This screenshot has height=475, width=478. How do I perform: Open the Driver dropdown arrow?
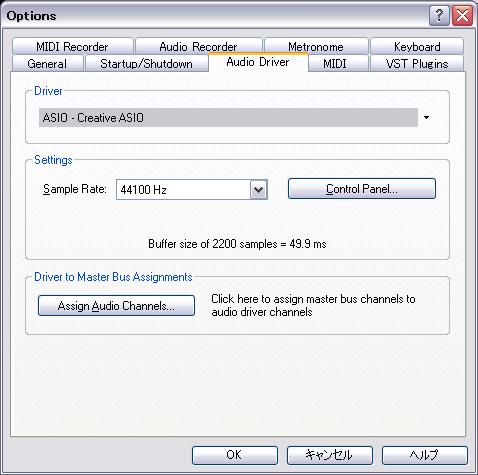426,117
